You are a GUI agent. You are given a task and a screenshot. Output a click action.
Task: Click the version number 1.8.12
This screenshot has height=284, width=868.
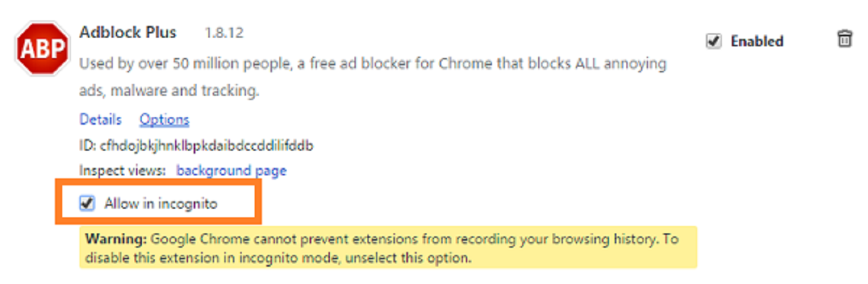pyautogui.click(x=224, y=33)
